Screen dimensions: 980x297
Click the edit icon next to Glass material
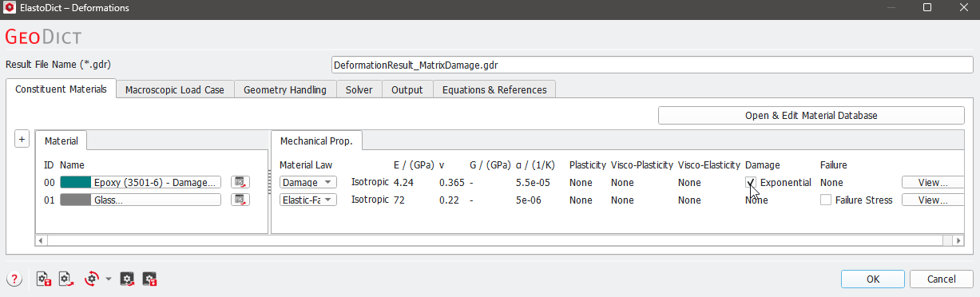tap(240, 200)
